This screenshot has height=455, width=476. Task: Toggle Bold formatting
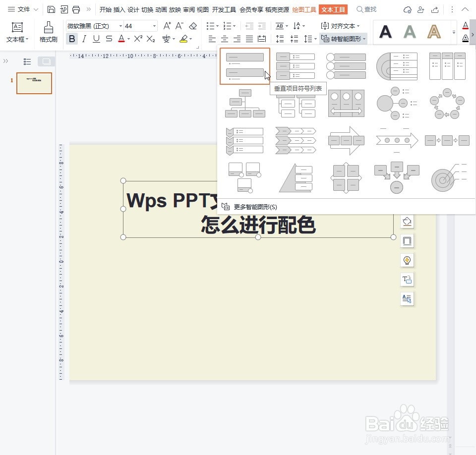coord(72,39)
